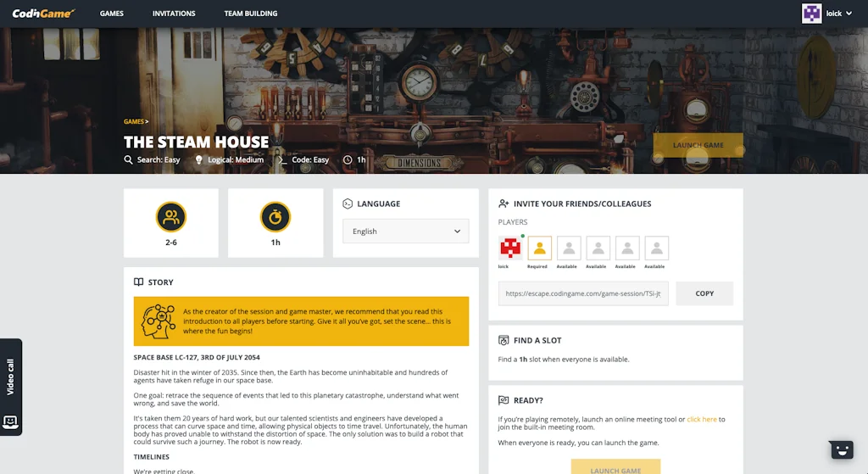Viewport: 868px width, 474px height.
Task: Open the chat bot icon
Action: pos(842,449)
